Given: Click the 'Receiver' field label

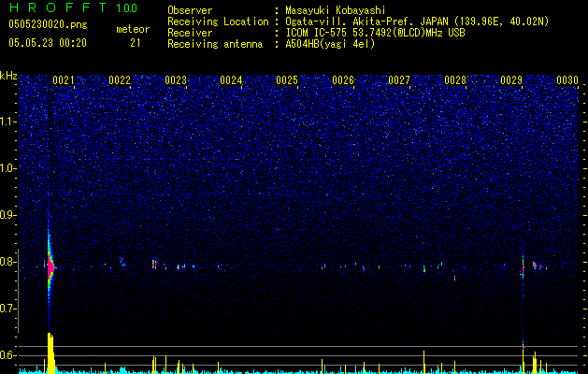Looking at the screenshot, I should pyautogui.click(x=190, y=33).
